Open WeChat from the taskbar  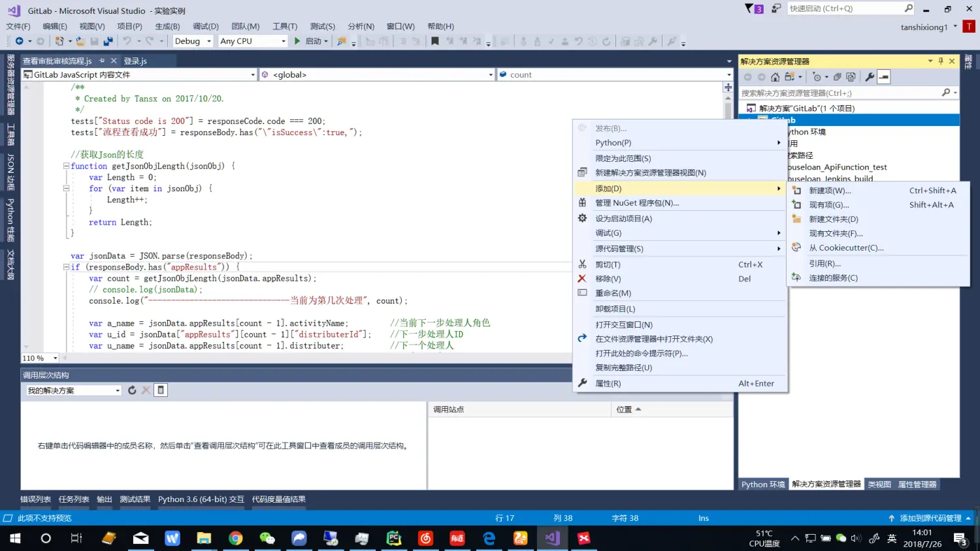click(x=267, y=538)
